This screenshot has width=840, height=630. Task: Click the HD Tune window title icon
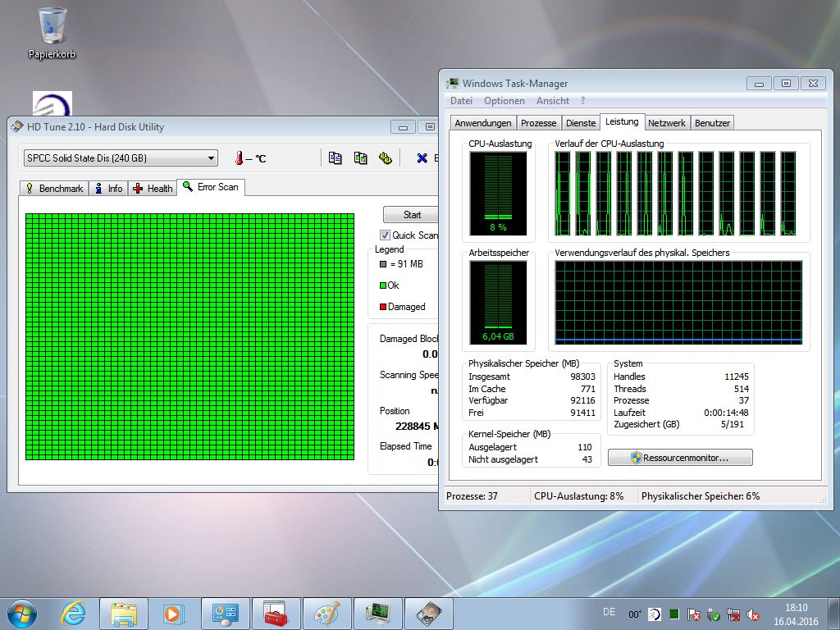[x=17, y=126]
